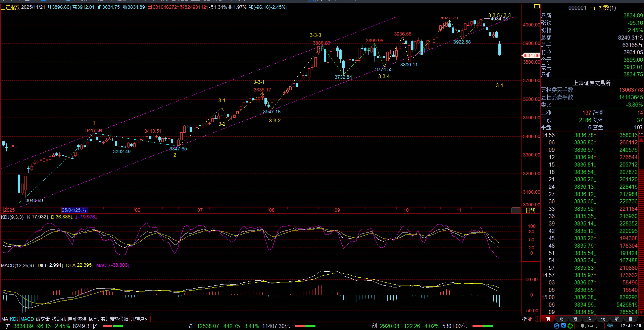Viewport: 644px width, 330px height.
Task: Switch to the 筹 tab
Action: pyautogui.click(x=575, y=319)
